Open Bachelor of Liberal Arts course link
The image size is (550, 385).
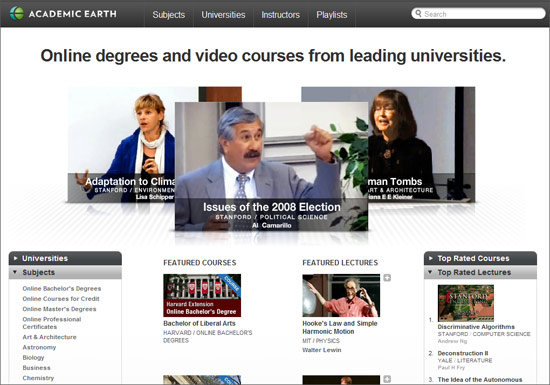(x=199, y=323)
